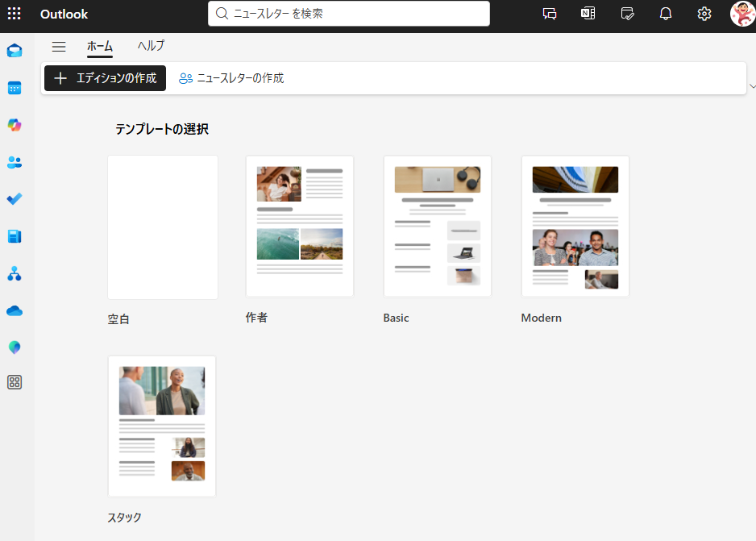Open the People contacts icon
The image size is (756, 541).
click(x=15, y=162)
